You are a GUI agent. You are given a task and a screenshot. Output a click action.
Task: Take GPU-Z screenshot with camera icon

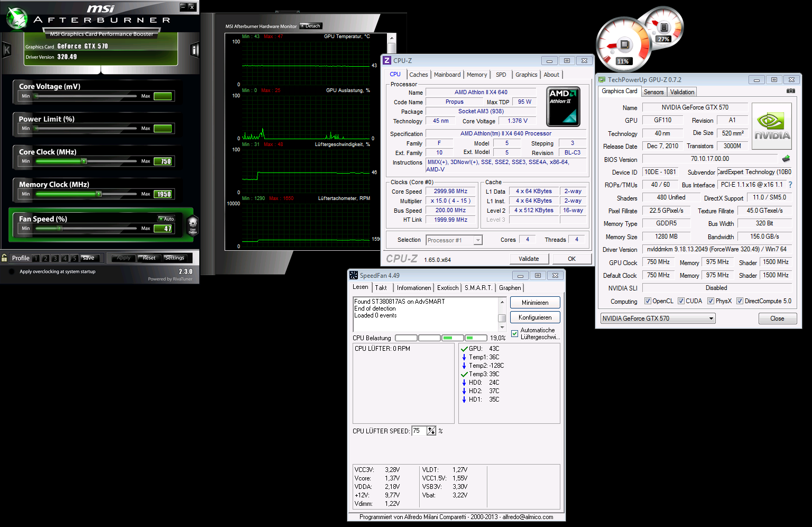(790, 91)
